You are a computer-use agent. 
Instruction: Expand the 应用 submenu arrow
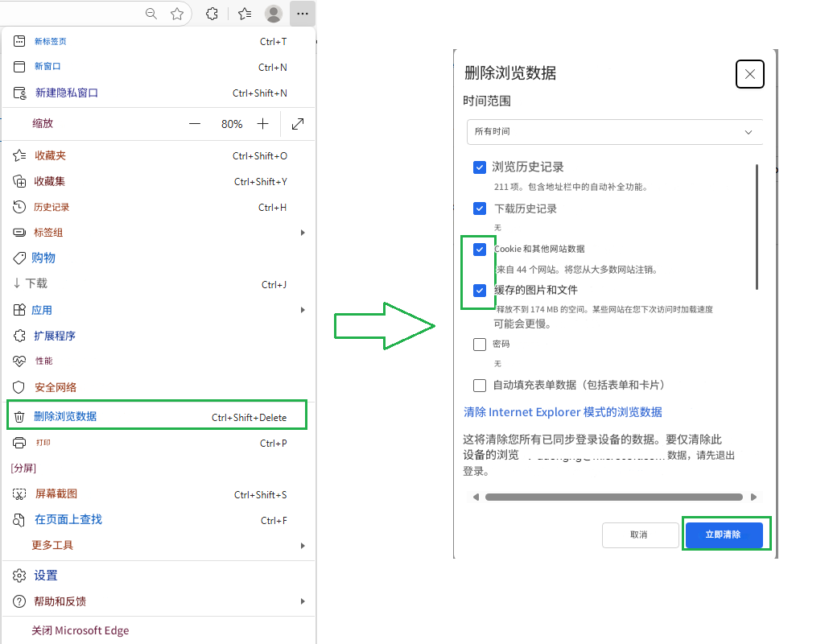pos(303,310)
